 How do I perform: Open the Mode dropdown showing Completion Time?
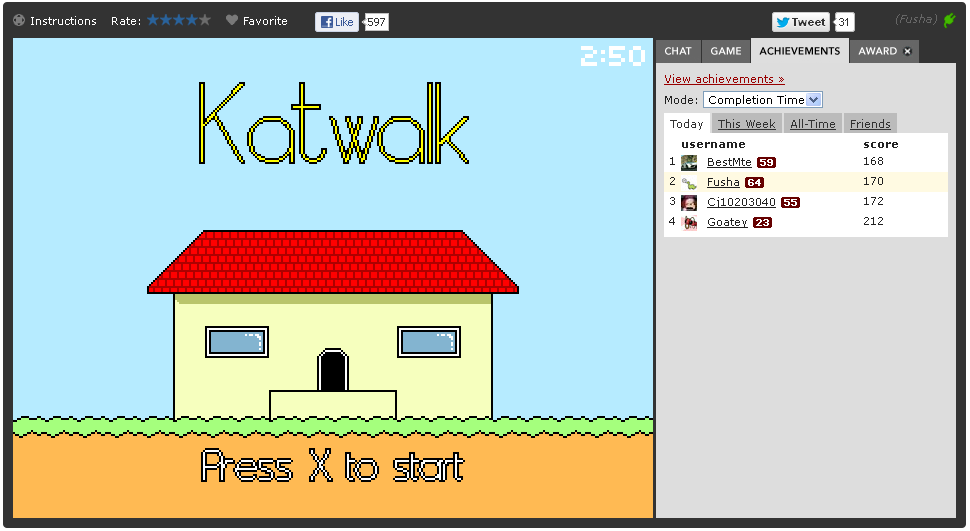click(x=763, y=100)
